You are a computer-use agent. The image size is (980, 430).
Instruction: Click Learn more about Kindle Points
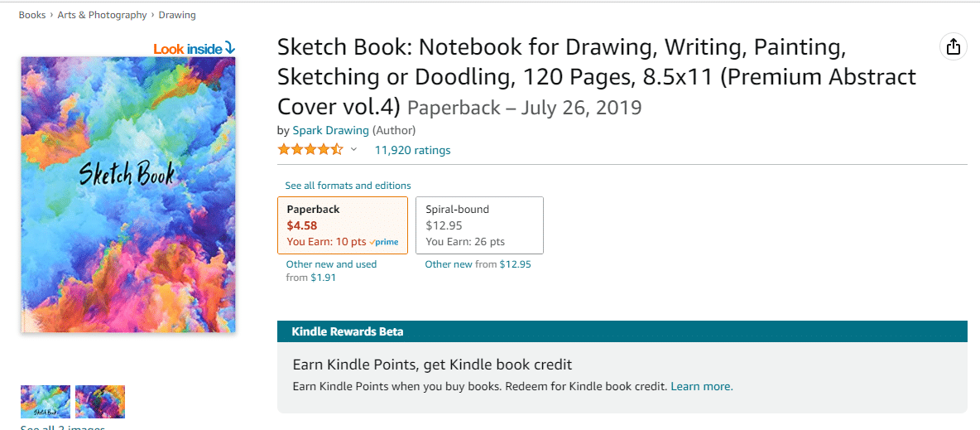[x=702, y=387]
